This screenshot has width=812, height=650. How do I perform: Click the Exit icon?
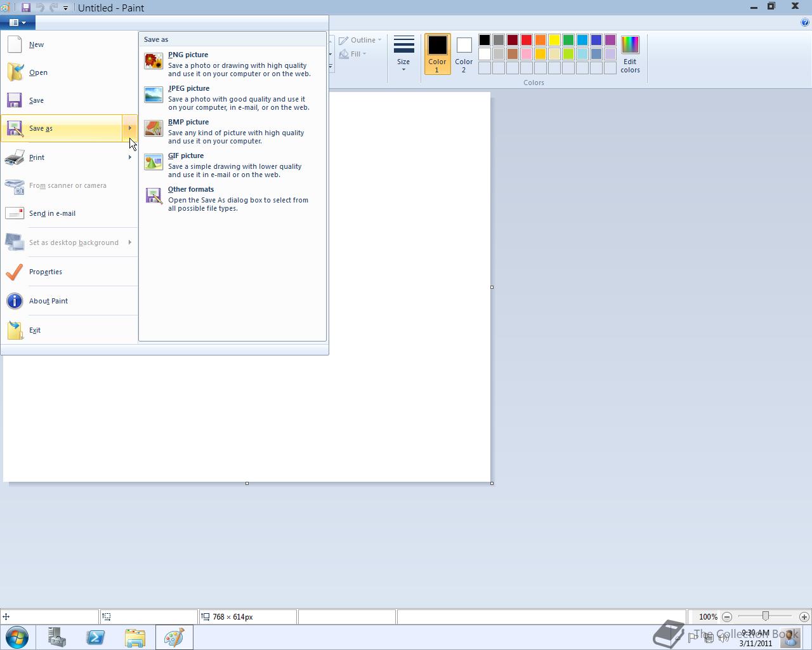[15, 330]
